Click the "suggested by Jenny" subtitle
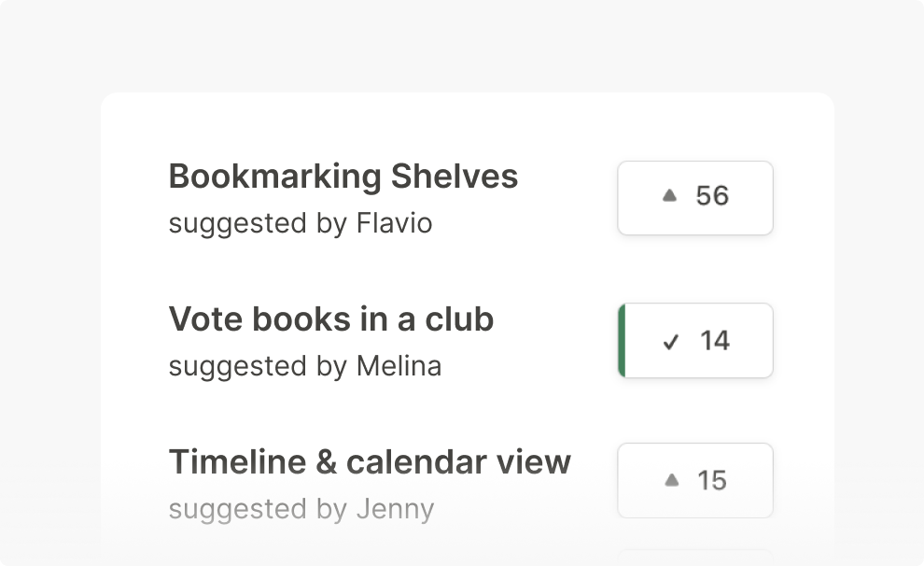Screen dimensions: 924x566 [301, 509]
